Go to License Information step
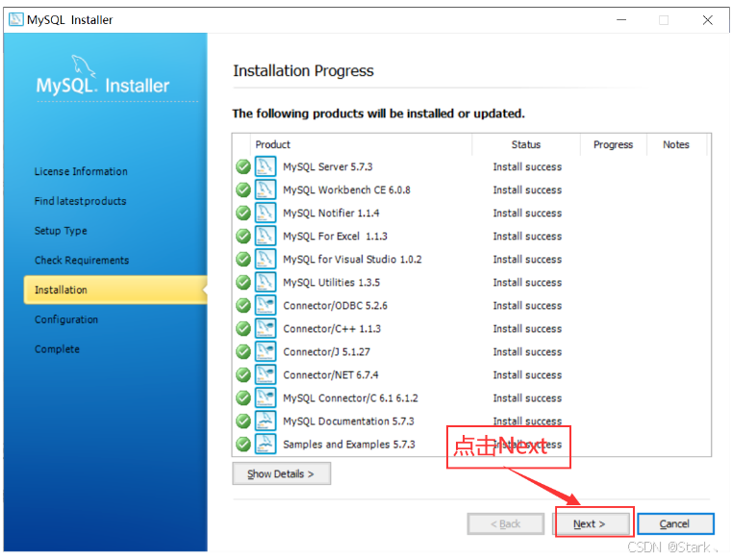Screen dimensions: 732x560 81,171
